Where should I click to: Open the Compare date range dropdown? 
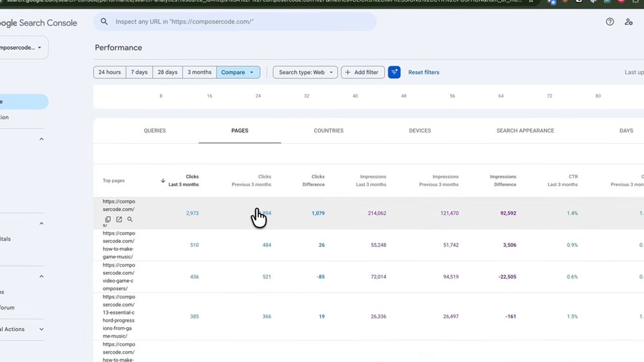tap(238, 72)
